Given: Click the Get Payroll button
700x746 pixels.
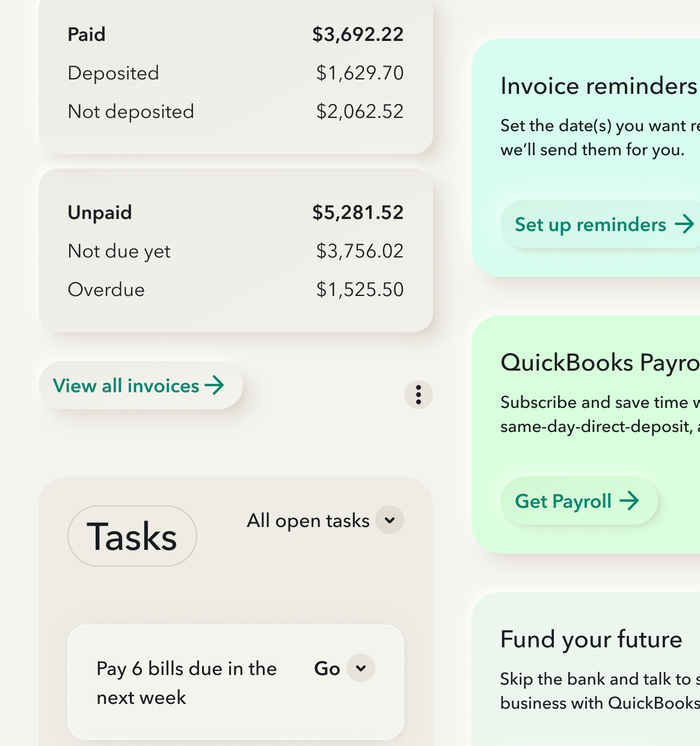Looking at the screenshot, I should point(579,501).
